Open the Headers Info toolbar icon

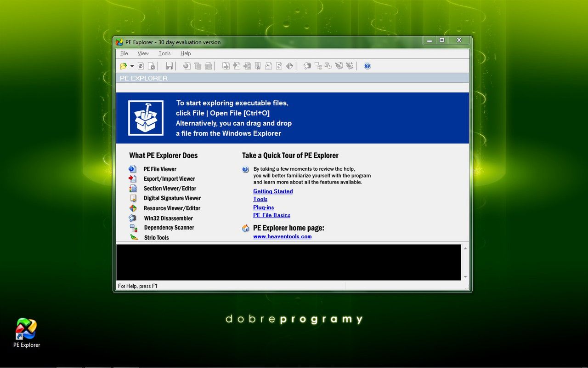point(187,66)
